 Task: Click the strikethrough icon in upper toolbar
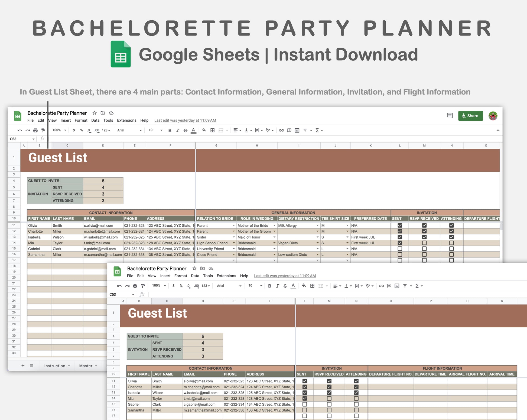pyautogui.click(x=186, y=131)
